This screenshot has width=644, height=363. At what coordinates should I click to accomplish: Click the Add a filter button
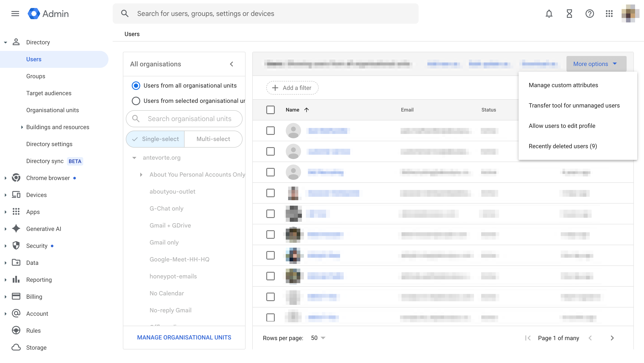point(292,88)
